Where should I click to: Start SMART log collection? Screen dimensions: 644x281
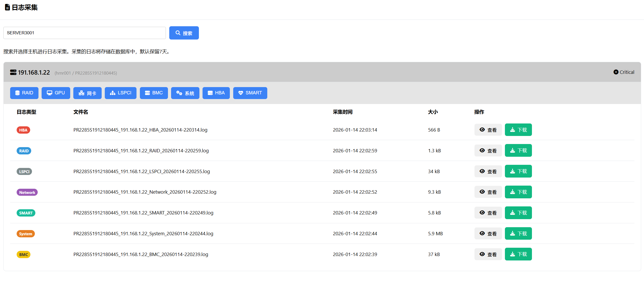[x=250, y=93]
